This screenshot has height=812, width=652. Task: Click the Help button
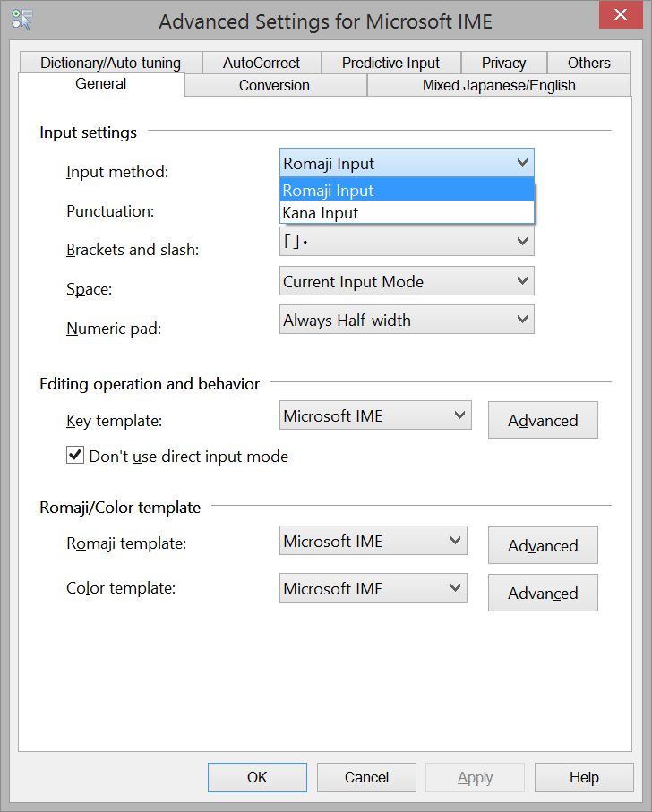[x=584, y=777]
